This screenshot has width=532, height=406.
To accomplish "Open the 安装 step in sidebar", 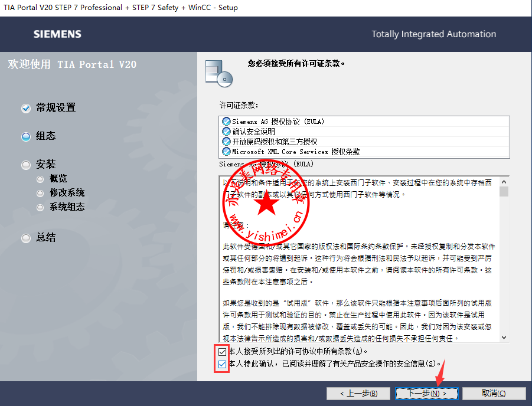I will [46, 165].
